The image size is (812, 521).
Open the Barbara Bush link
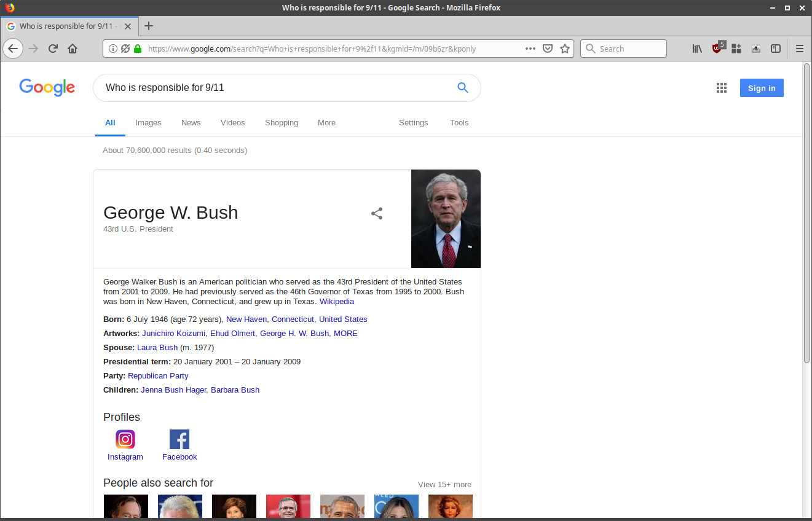(x=235, y=390)
